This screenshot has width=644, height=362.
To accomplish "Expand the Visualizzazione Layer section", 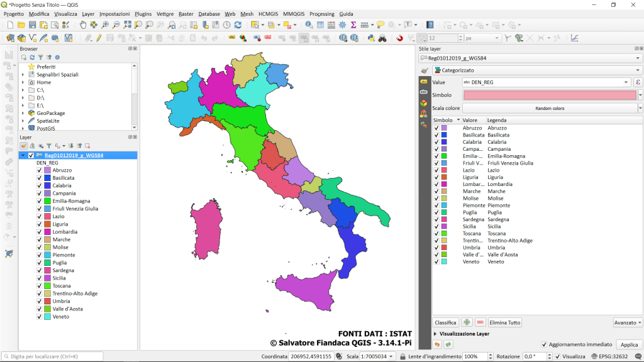I will pyautogui.click(x=435, y=334).
